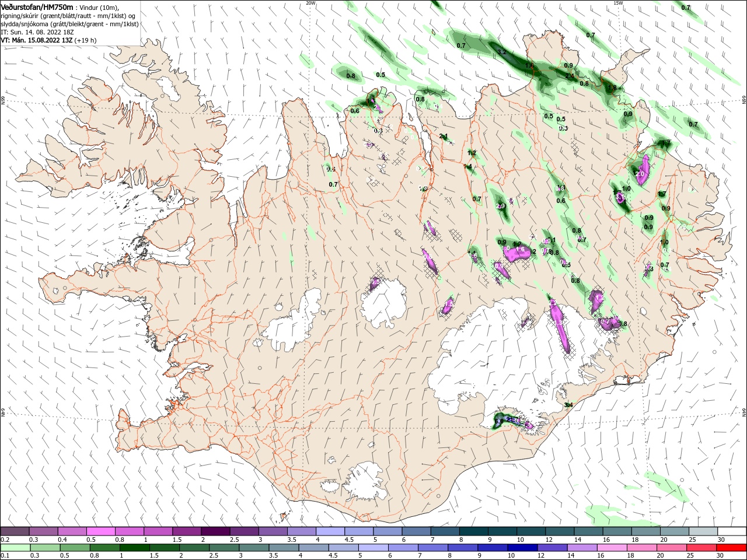The width and height of the screenshot is (747, 560).
Task: Click the 2.0 value inside the pink snow area
Action: (640, 174)
